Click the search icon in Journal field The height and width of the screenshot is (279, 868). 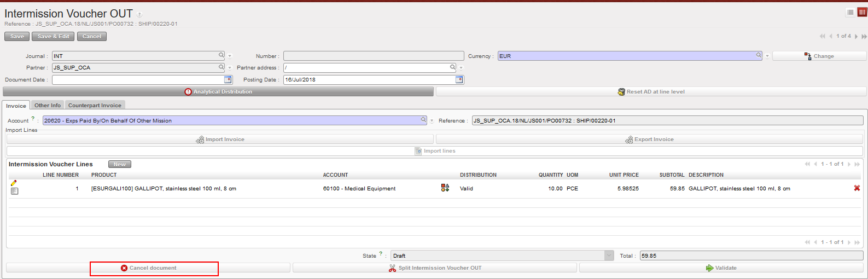(x=222, y=55)
